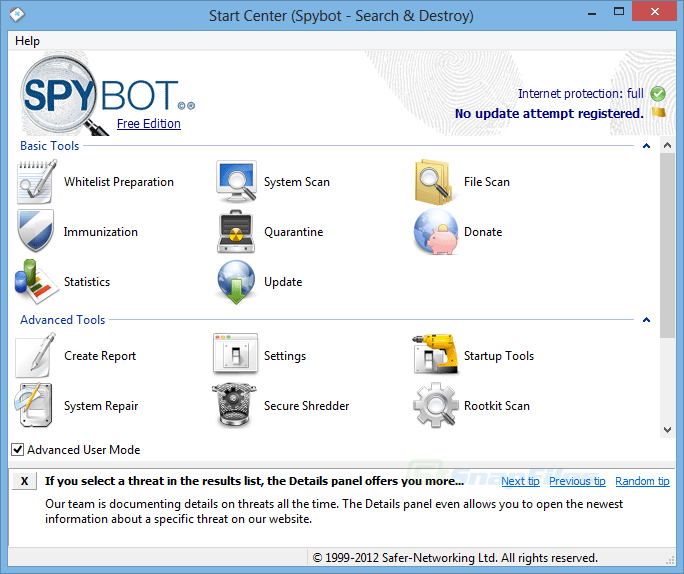
Task: Open the Whitelist Preparation notepad icon
Action: 37,181
